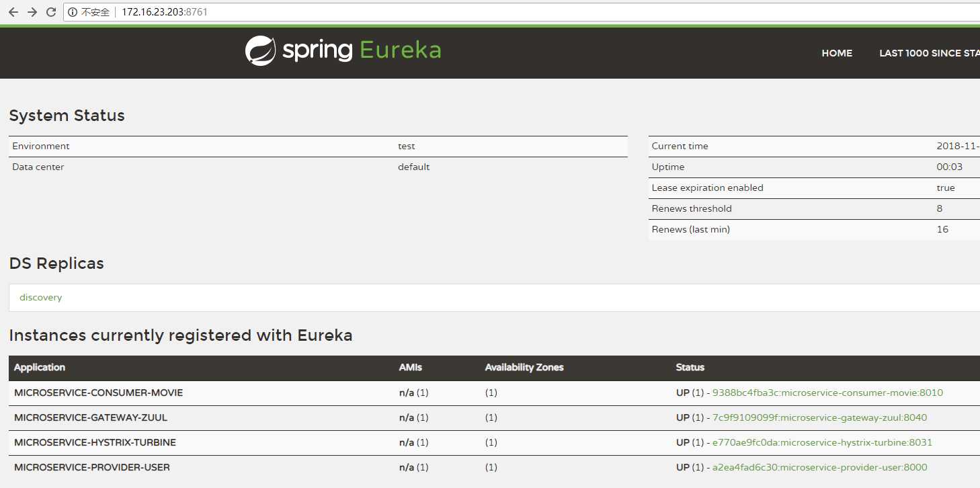
Task: Click the 'default' data center value
Action: [x=413, y=167]
